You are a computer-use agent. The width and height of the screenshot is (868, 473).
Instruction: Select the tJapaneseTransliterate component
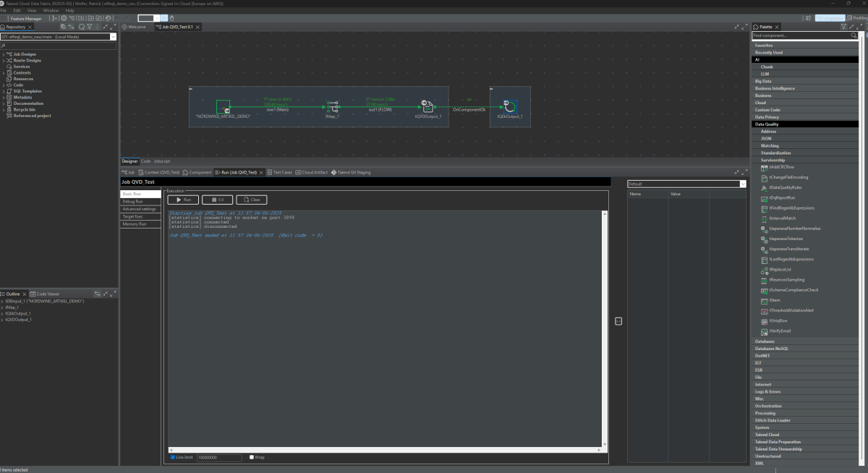(785, 249)
